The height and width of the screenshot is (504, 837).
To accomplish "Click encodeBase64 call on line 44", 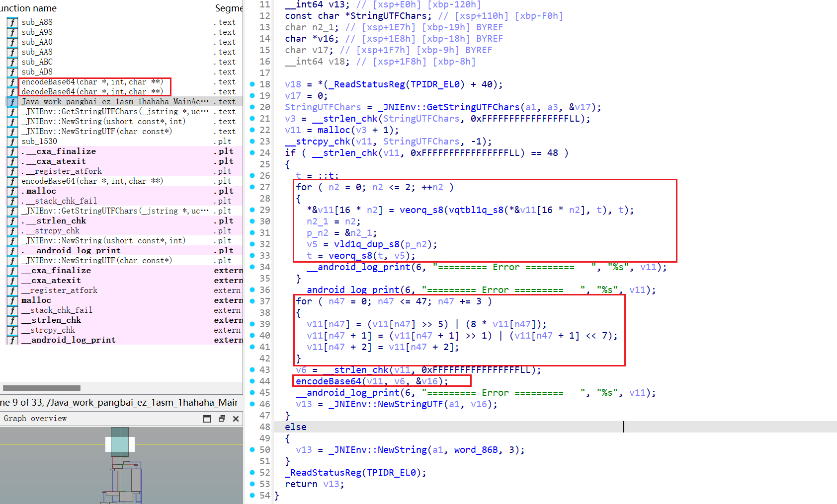I will click(329, 381).
